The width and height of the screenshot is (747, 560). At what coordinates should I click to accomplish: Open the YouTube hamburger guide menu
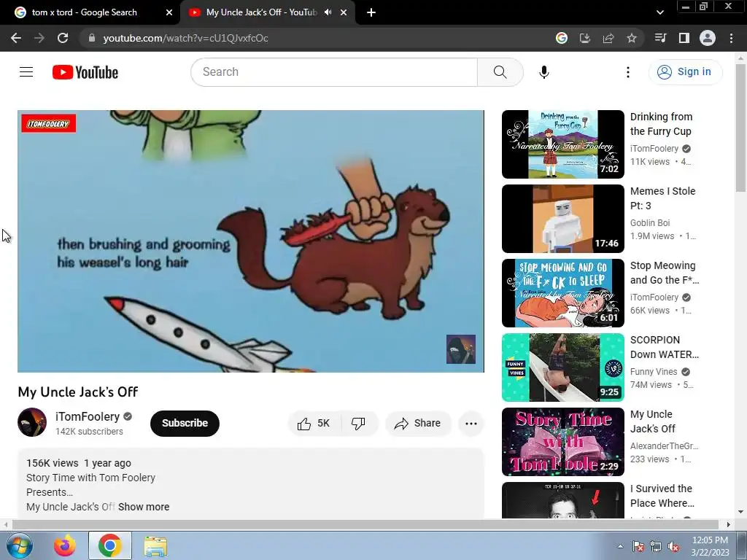pyautogui.click(x=26, y=72)
